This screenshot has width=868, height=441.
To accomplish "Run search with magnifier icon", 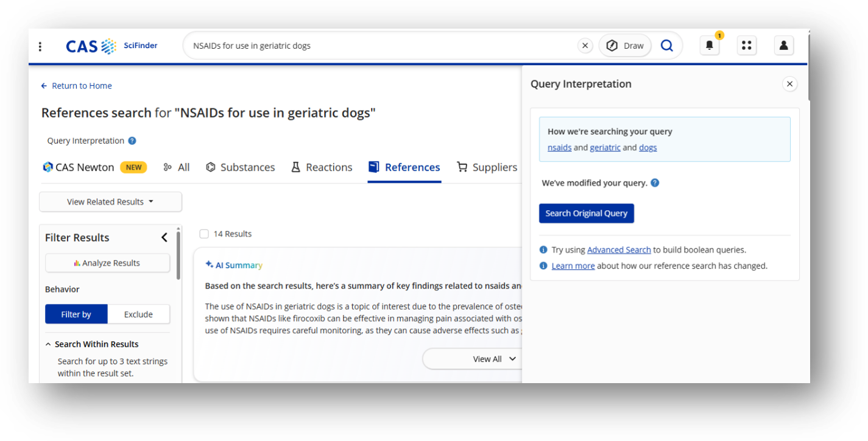I will (x=667, y=46).
